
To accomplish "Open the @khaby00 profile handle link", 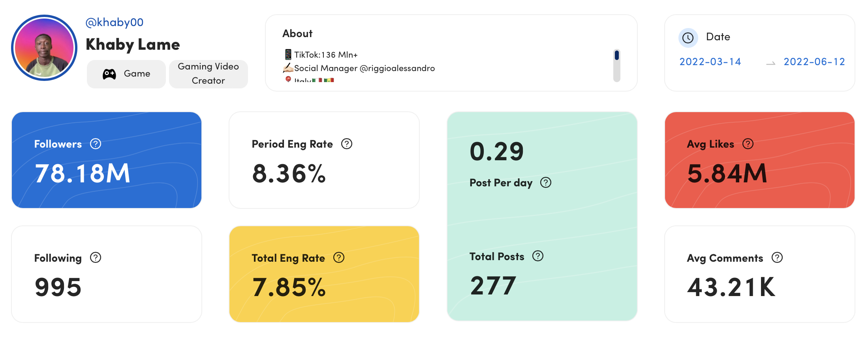I will click(115, 22).
